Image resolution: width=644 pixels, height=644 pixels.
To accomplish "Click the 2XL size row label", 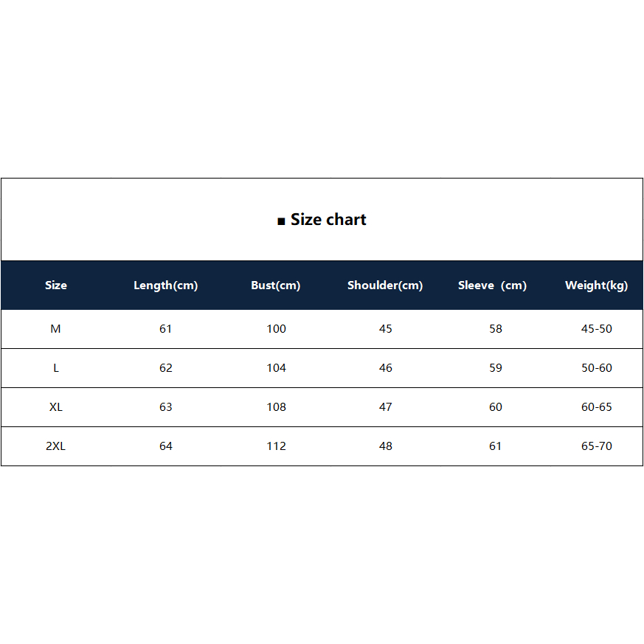I will [56, 446].
